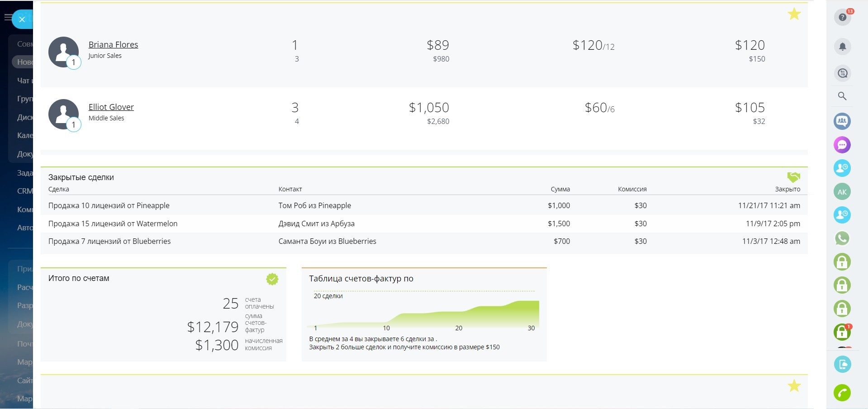Click the green WhatsApp phone icon
This screenshot has height=409, width=868.
coord(842,238)
